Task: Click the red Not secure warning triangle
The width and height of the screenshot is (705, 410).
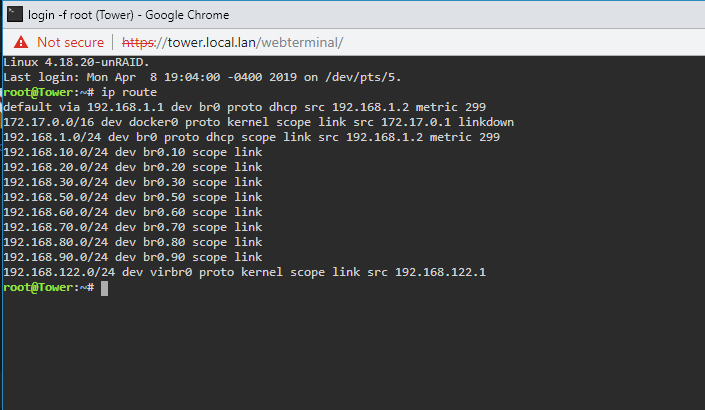Action: tap(21, 42)
